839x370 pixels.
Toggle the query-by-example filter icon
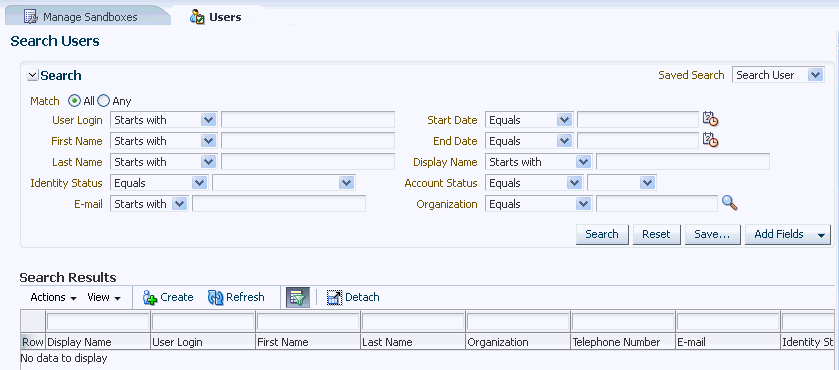click(298, 298)
